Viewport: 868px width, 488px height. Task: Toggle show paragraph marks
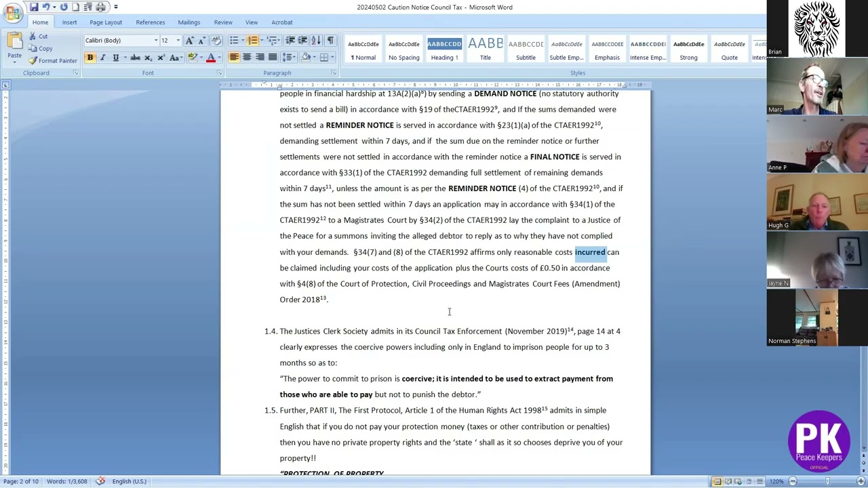[x=331, y=41]
